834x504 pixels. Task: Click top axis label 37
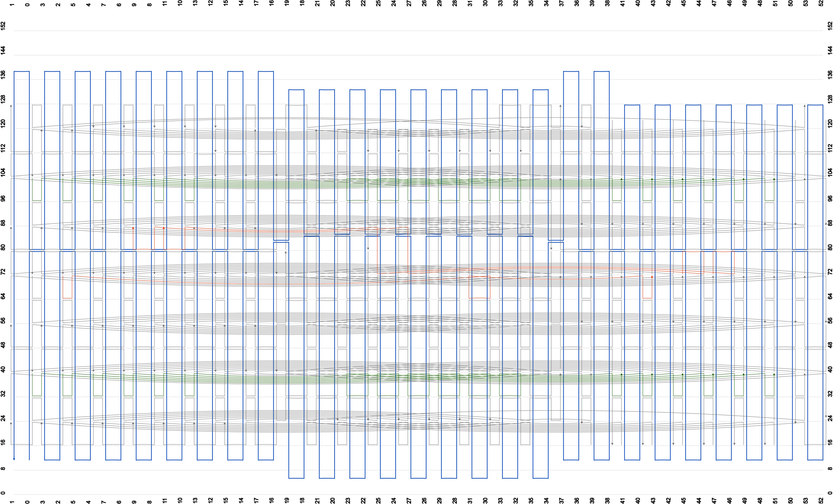pos(561,3)
